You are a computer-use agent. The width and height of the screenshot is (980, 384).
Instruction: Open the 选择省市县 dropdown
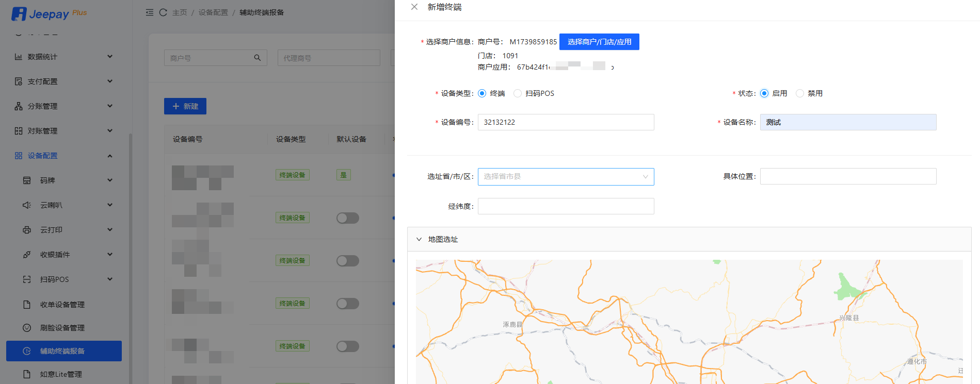566,177
